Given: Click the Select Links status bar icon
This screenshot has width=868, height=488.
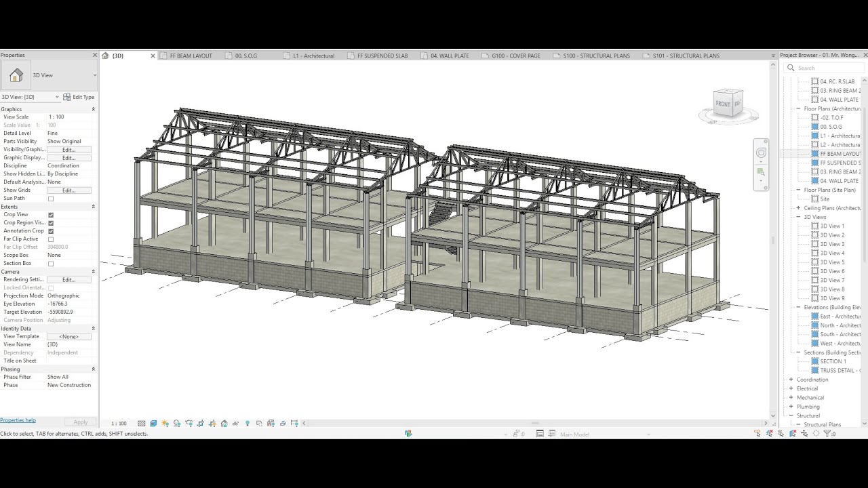Looking at the screenshot, I should pyautogui.click(x=757, y=434).
